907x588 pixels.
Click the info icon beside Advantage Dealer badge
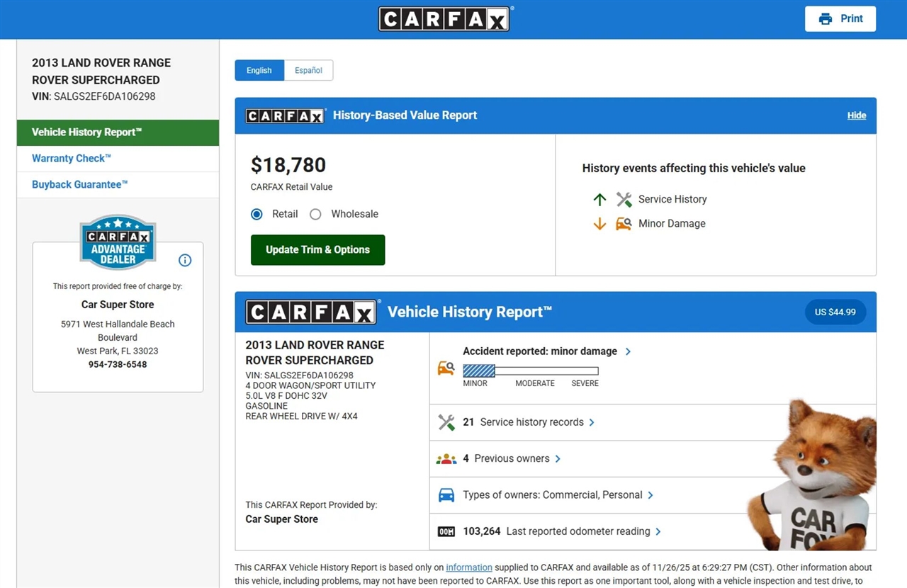[x=185, y=260]
